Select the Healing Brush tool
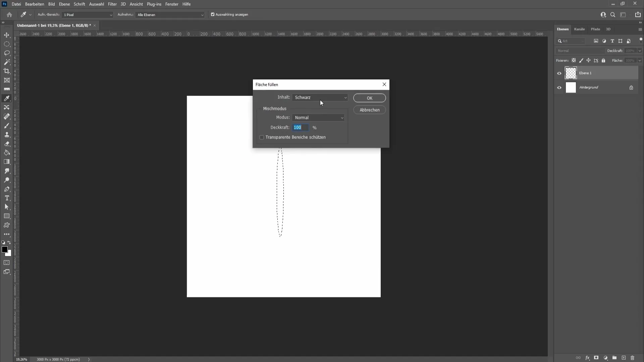The height and width of the screenshot is (362, 644). point(7,116)
